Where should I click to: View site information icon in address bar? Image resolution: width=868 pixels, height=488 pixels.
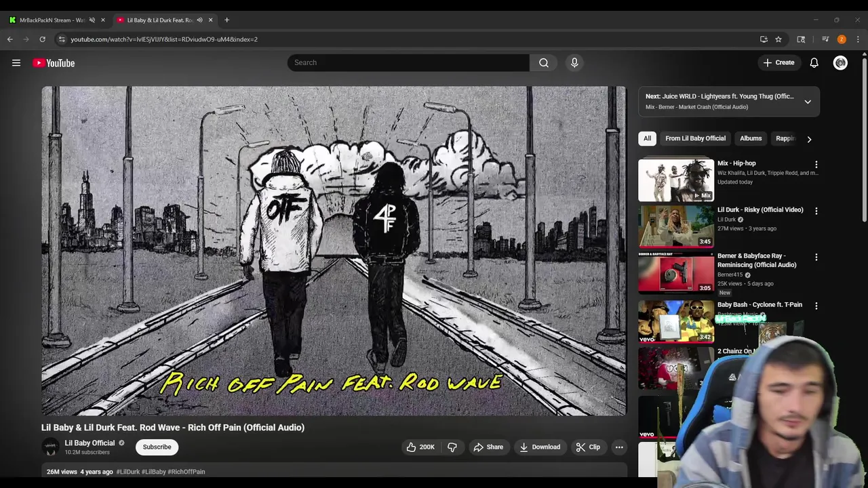(x=62, y=39)
